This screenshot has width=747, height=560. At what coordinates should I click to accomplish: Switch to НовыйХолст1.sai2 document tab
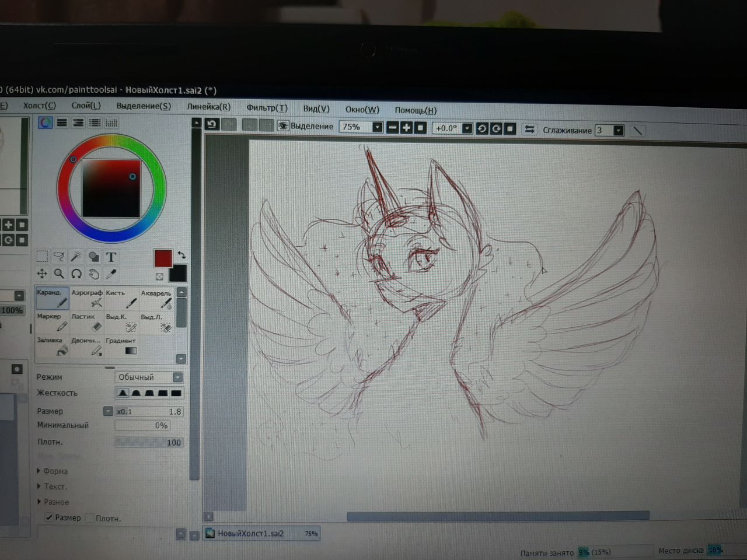(261, 533)
